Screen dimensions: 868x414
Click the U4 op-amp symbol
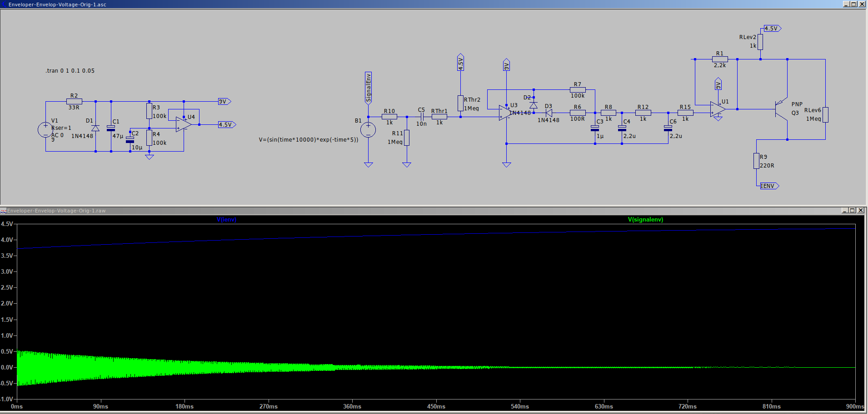[x=183, y=124]
